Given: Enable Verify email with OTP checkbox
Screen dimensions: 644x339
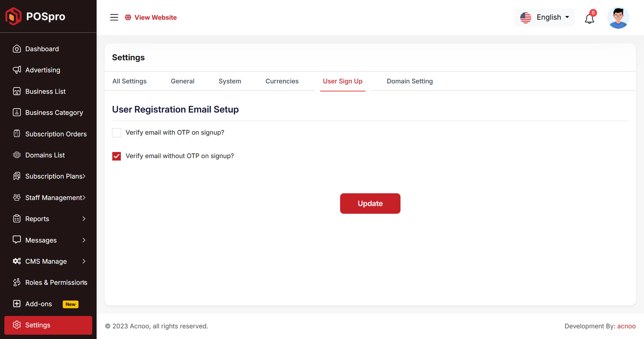Looking at the screenshot, I should [x=117, y=133].
